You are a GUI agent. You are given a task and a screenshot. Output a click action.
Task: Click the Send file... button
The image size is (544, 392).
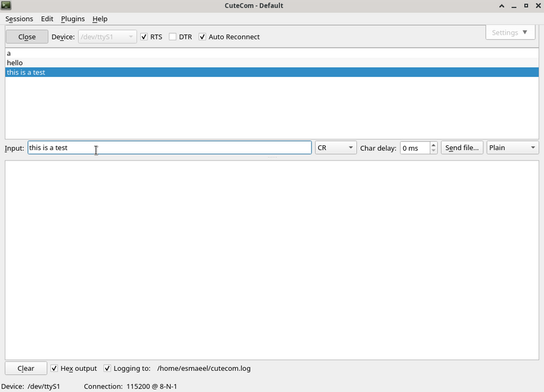tap(462, 147)
